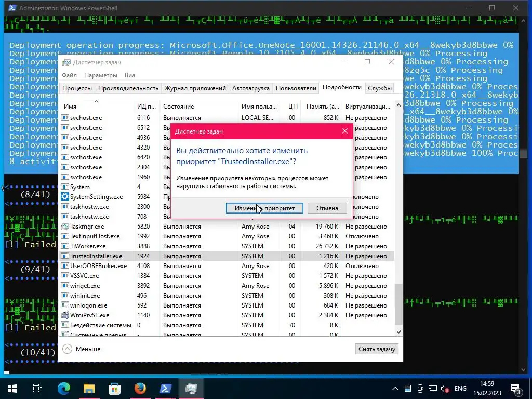Open Microsoft Store from taskbar
This screenshot has height=399, width=532.
pos(115,388)
